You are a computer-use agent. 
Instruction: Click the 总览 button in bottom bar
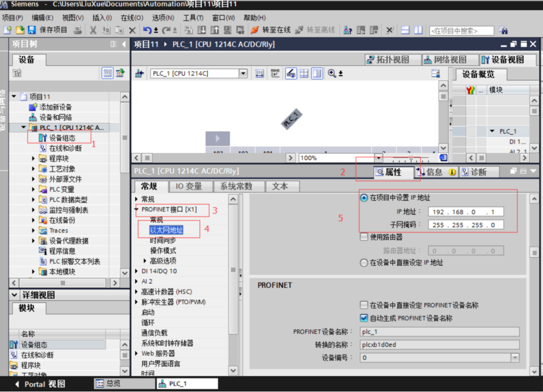pos(125,383)
